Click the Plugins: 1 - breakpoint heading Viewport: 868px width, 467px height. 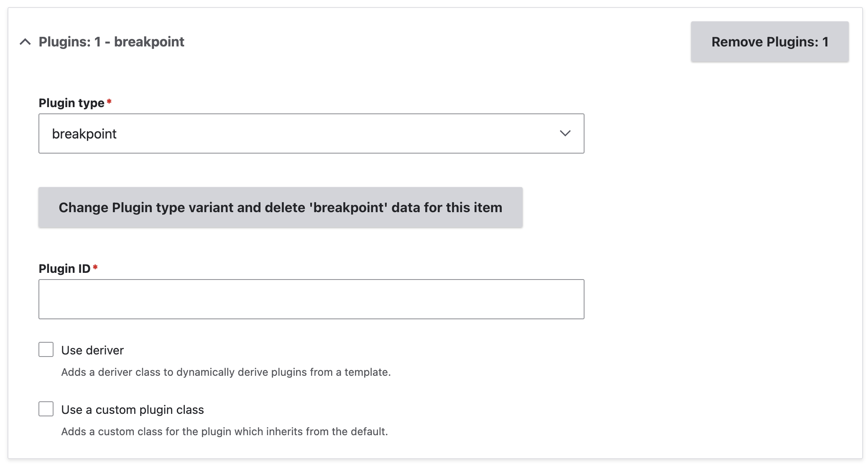coord(111,42)
